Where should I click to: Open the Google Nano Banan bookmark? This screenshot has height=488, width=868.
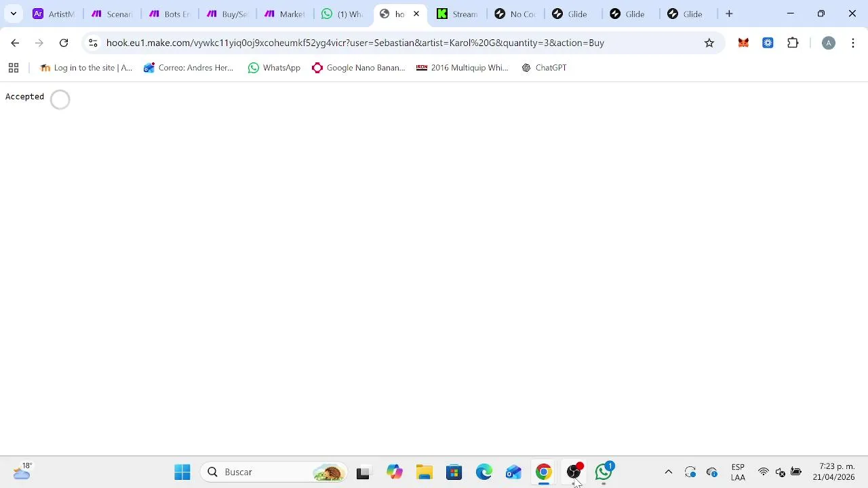pyautogui.click(x=358, y=68)
